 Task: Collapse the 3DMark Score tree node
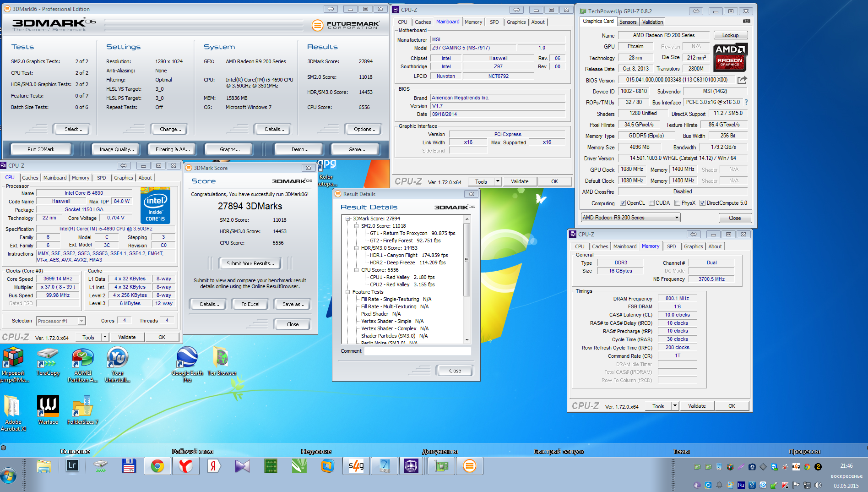click(348, 219)
